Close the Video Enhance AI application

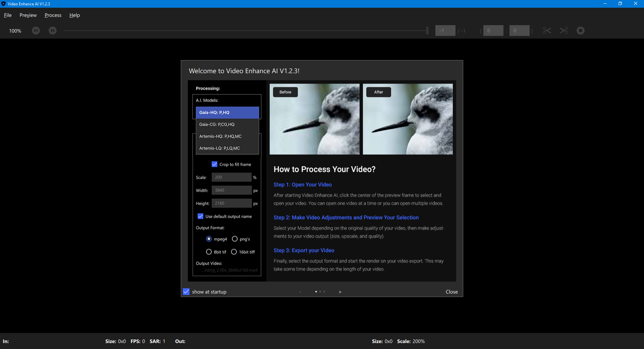[x=636, y=4]
